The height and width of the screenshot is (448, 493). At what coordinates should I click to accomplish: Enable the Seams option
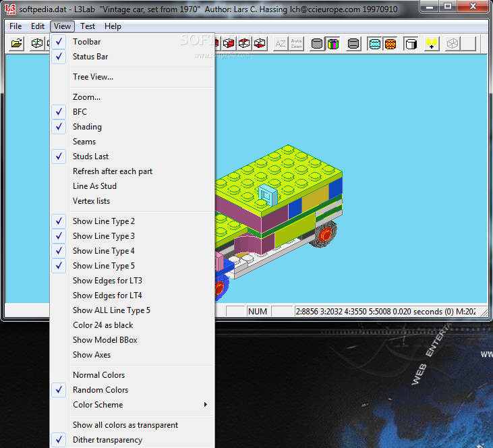click(132, 142)
